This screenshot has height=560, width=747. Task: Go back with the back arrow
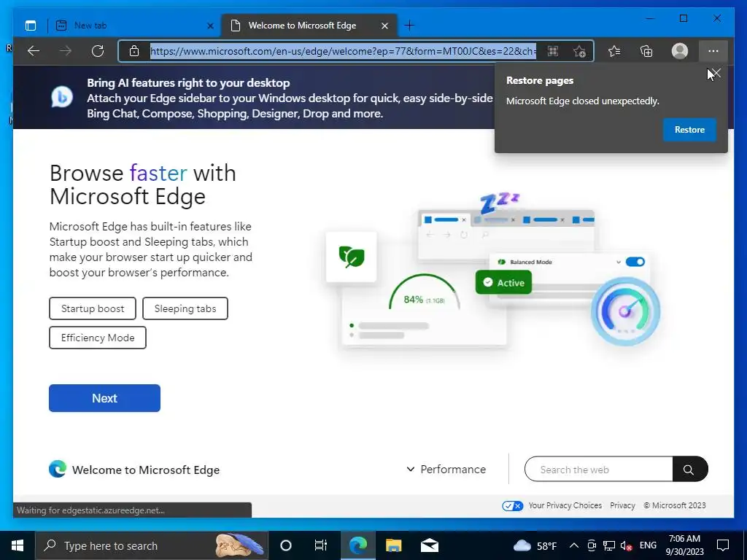tap(34, 51)
